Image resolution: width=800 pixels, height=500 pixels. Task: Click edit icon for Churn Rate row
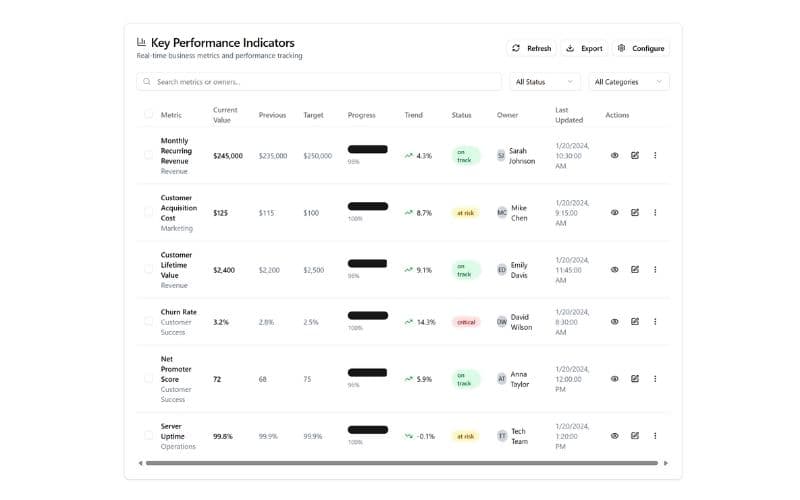tap(635, 322)
